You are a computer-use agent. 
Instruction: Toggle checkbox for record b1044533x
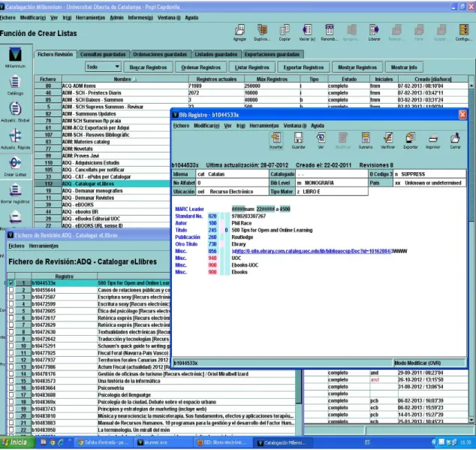click(11, 283)
